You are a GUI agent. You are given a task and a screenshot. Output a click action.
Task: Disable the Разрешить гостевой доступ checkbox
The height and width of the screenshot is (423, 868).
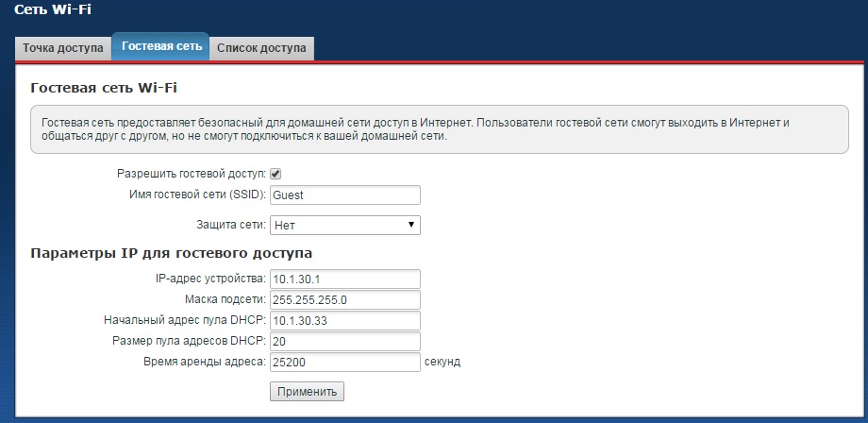(275, 174)
